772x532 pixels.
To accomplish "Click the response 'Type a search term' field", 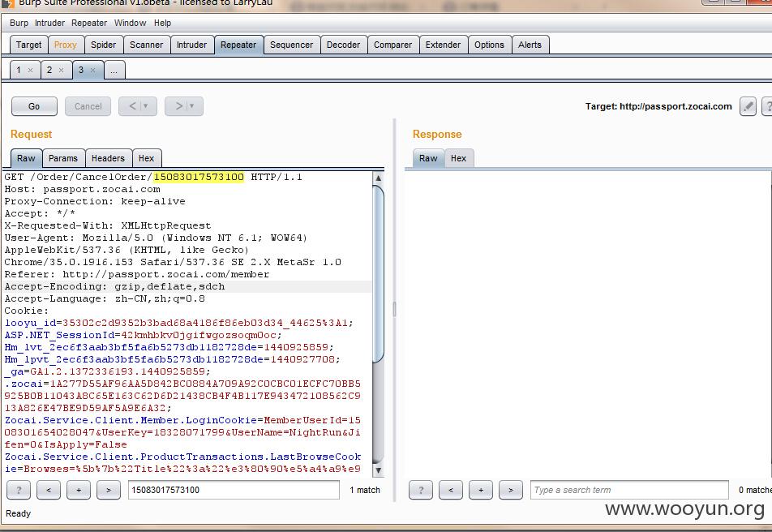I will point(629,490).
